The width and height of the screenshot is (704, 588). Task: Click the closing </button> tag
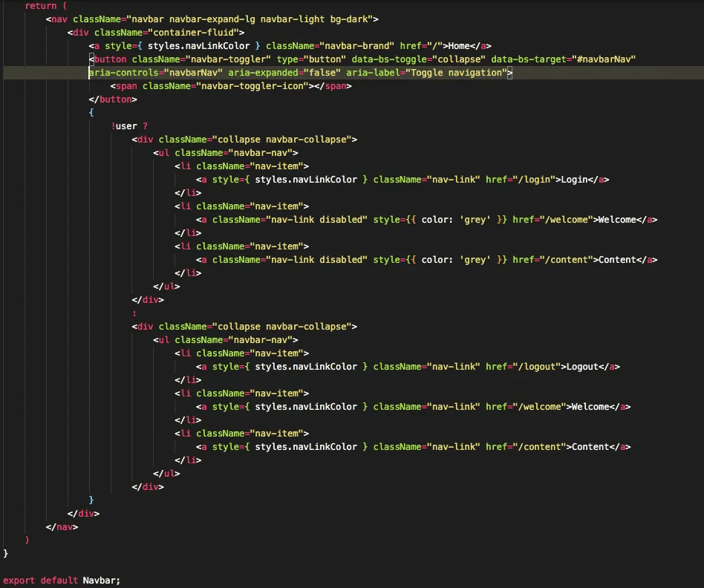click(x=112, y=99)
